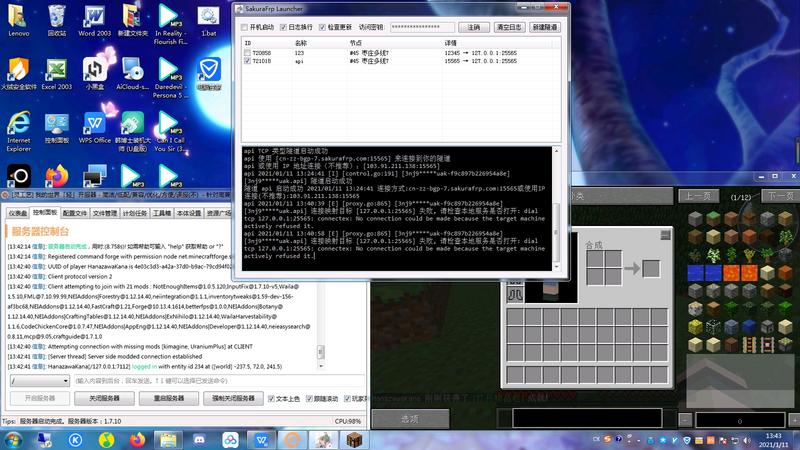Open Discord from the taskbar
The height and width of the screenshot is (450, 800).
199,440
